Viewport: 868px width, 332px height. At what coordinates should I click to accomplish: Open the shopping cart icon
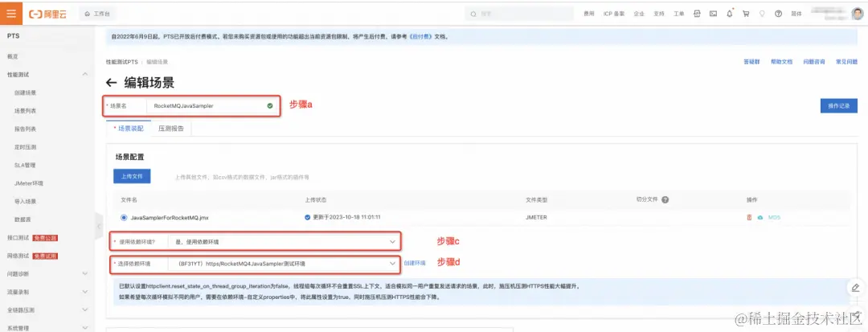[x=746, y=14]
